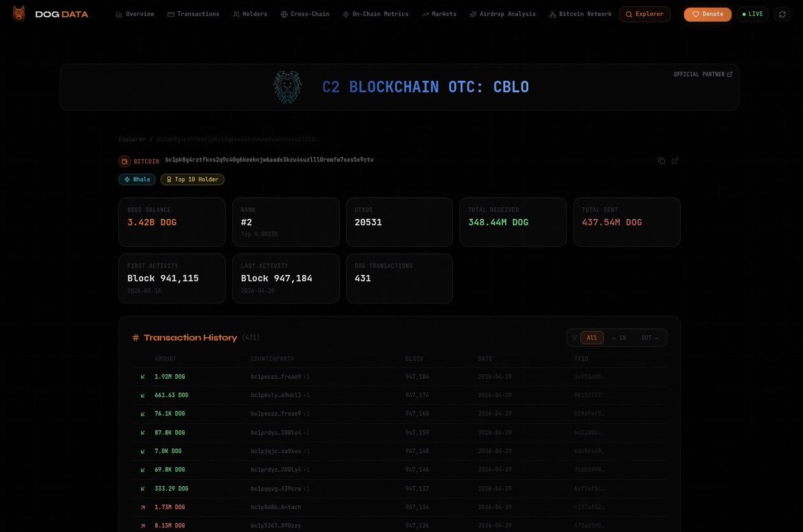Click the Explorer search button
The image size is (803, 532).
coord(644,14)
